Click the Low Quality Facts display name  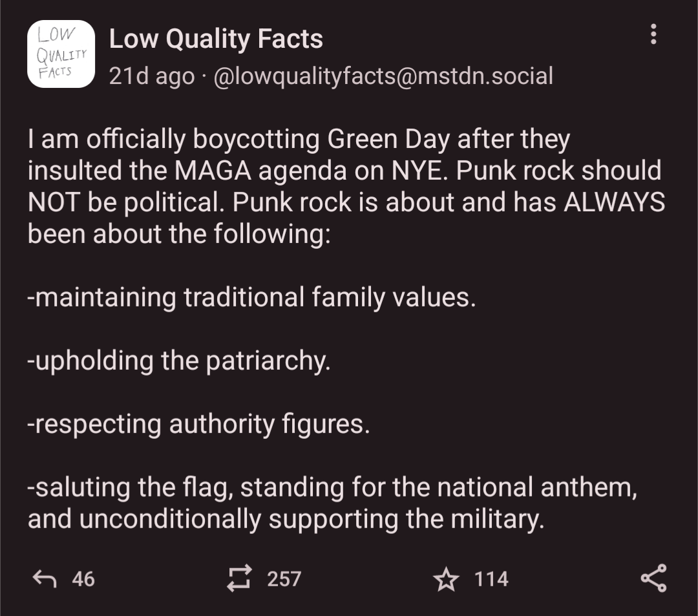(x=216, y=39)
